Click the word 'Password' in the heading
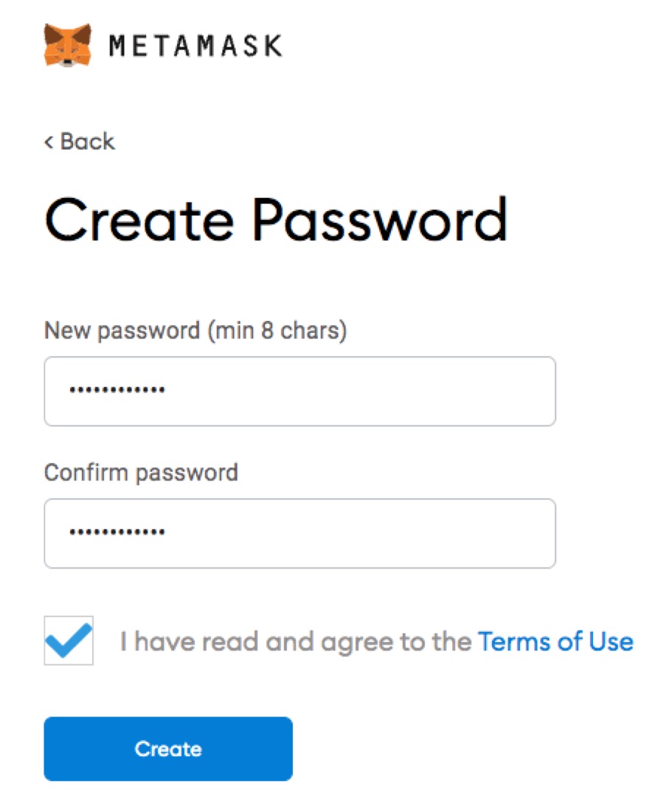The height and width of the screenshot is (812, 672). tap(380, 219)
